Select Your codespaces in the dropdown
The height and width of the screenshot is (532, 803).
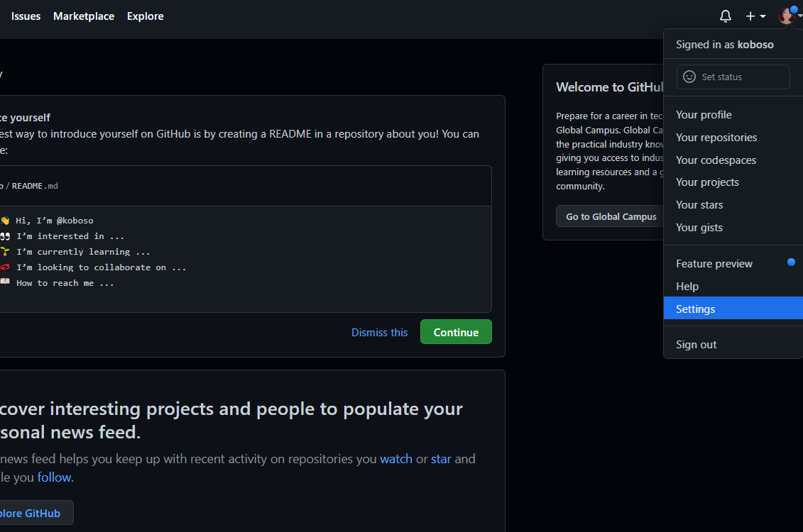733,160
